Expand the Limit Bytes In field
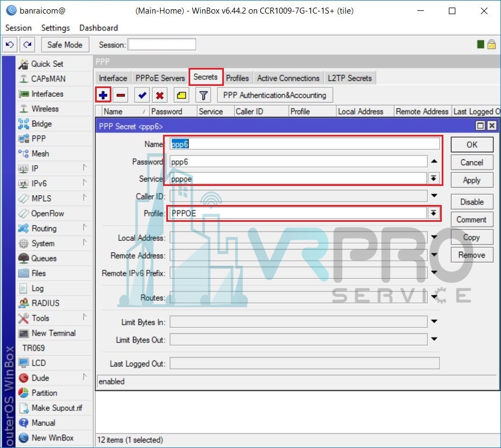 click(x=434, y=321)
